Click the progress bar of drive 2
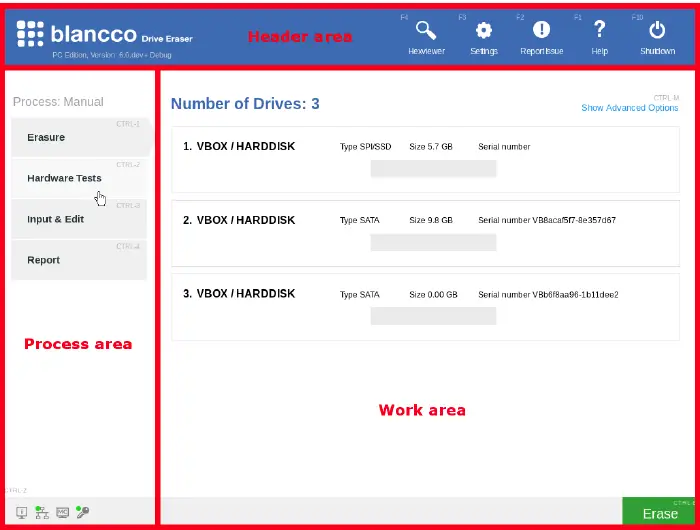Viewport: 700px width, 530px height. pos(433,242)
